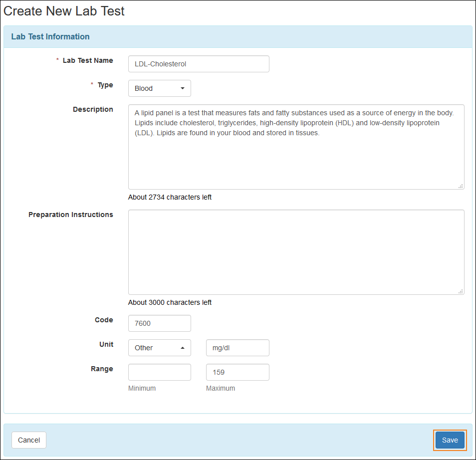Click the Preparation Instructions resize handle
This screenshot has height=460, width=476.
[461, 291]
